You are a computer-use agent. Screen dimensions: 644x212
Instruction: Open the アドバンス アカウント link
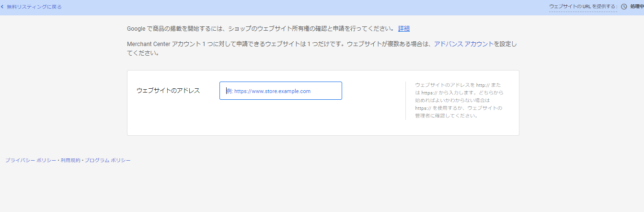(x=463, y=44)
